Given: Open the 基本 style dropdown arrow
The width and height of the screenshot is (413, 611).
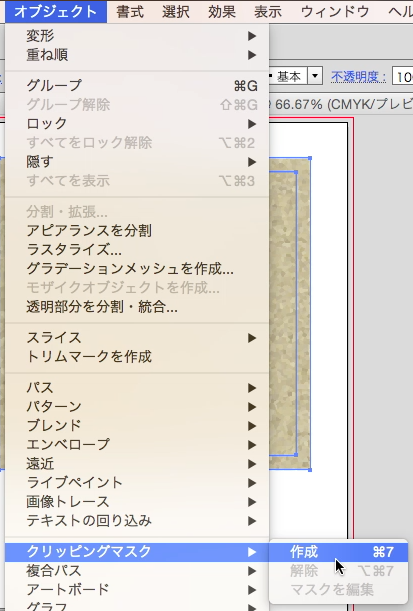Looking at the screenshot, I should [315, 76].
